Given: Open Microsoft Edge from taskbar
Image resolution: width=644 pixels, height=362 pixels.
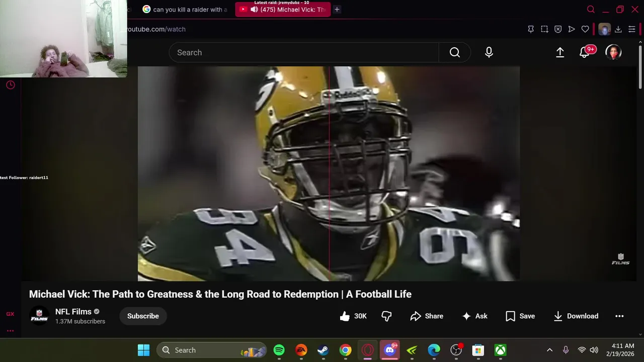Looking at the screenshot, I should [x=434, y=350].
